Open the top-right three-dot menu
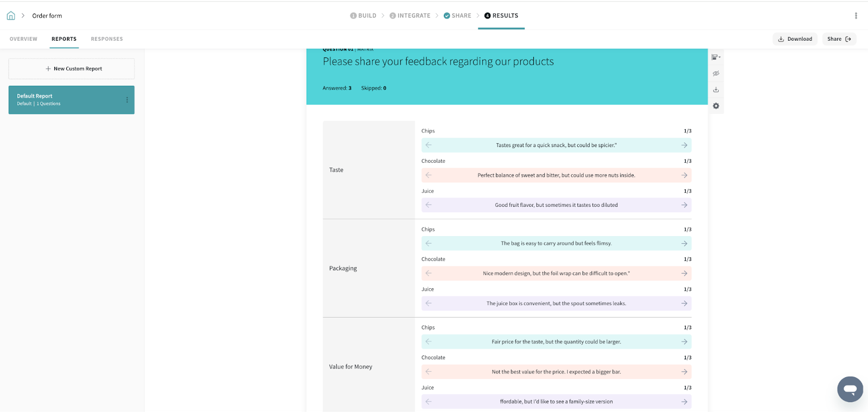The height and width of the screenshot is (412, 868). [856, 16]
